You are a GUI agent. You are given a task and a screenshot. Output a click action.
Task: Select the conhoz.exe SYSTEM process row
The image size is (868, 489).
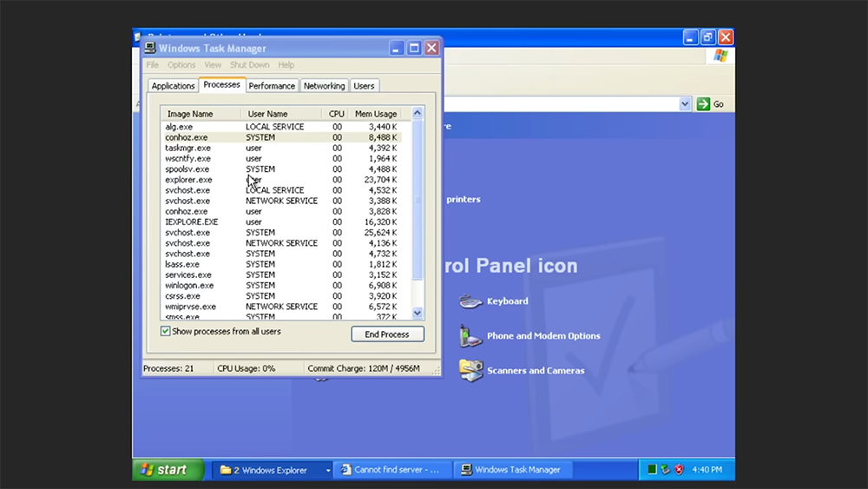pos(281,137)
